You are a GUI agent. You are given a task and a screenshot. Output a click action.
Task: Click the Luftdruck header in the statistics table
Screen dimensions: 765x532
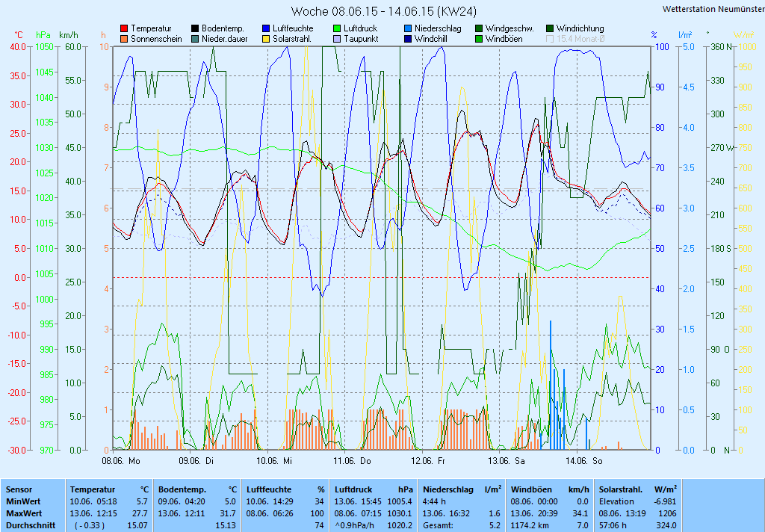point(353,489)
